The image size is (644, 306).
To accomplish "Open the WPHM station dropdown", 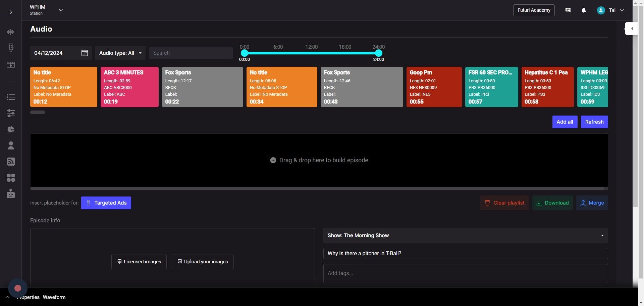I will (61, 10).
